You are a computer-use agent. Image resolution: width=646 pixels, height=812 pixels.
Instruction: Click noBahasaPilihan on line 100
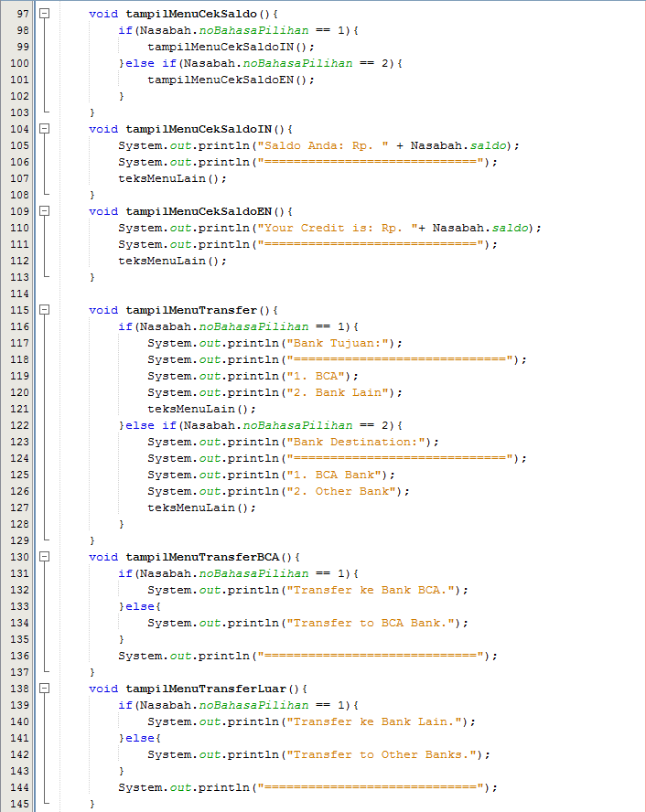point(298,63)
